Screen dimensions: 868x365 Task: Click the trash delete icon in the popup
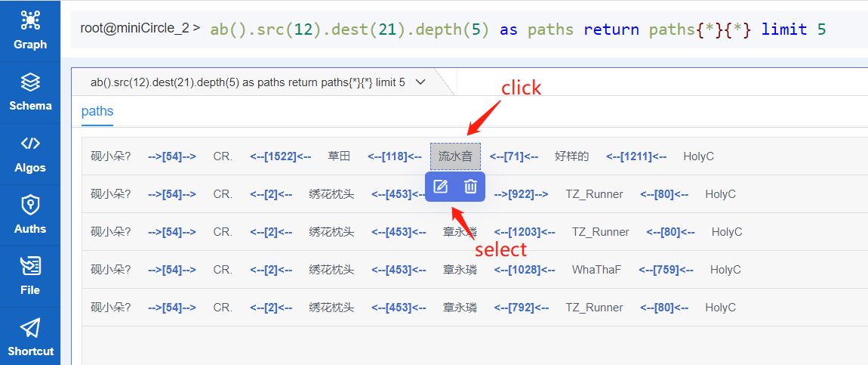[x=470, y=187]
